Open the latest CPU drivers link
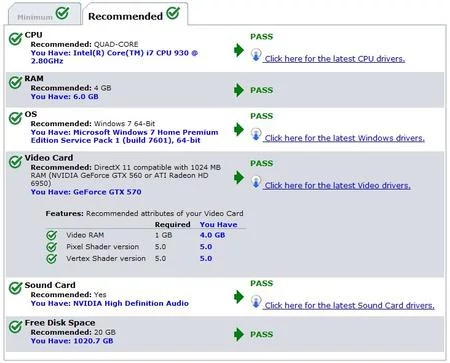Screen dimensions: 450x363 [335, 59]
